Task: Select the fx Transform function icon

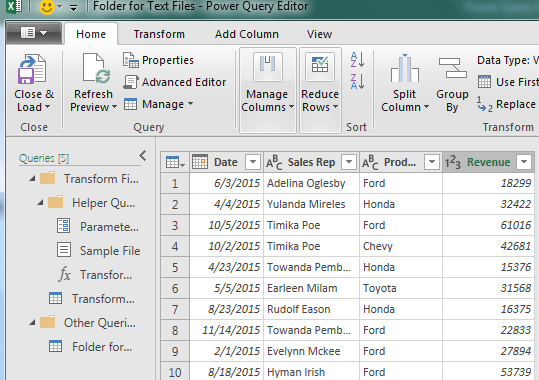Action: [64, 275]
